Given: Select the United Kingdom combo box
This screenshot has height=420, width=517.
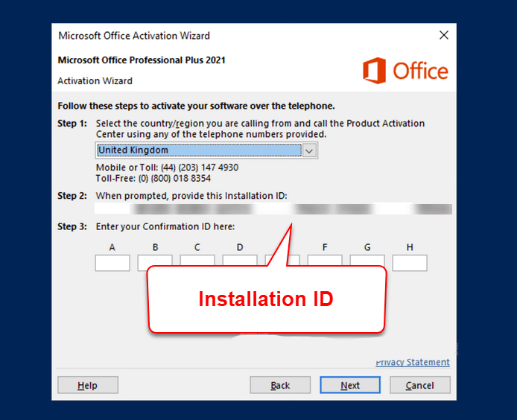Looking at the screenshot, I should 206,150.
